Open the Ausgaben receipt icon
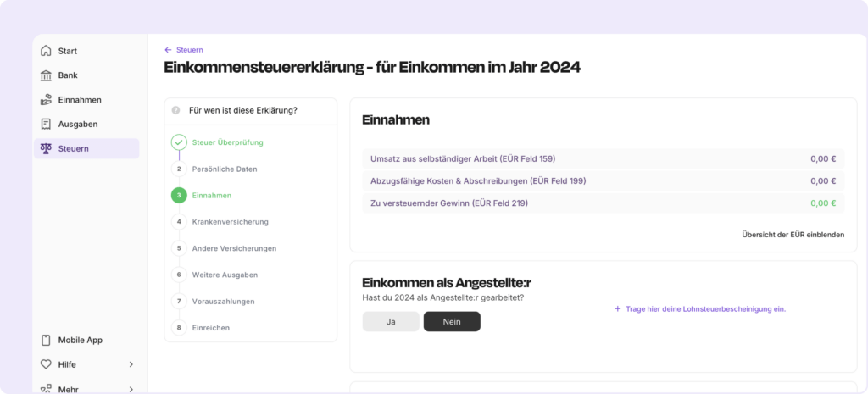The image size is (868, 394). 46,124
